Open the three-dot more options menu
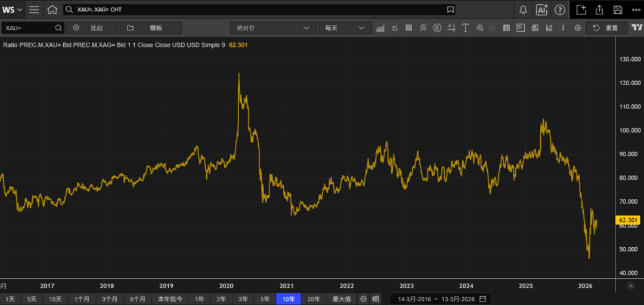The height and width of the screenshot is (305, 644). click(x=636, y=10)
